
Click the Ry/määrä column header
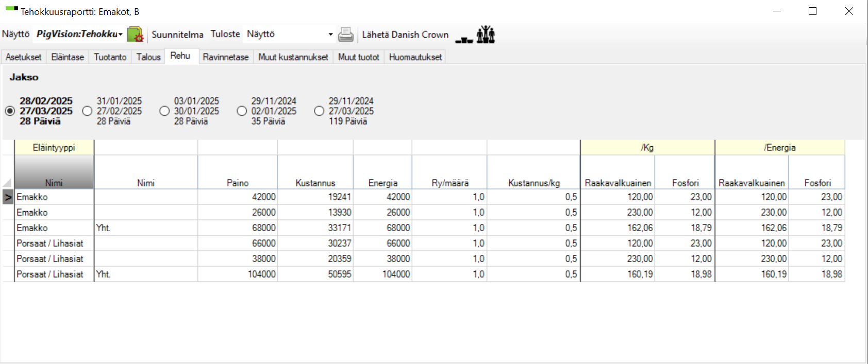(450, 172)
